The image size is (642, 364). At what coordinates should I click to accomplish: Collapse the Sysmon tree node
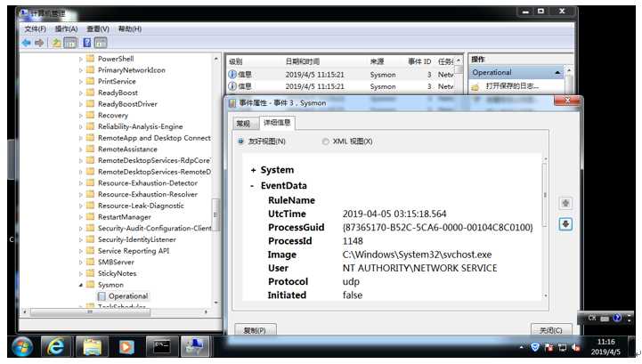tap(81, 285)
